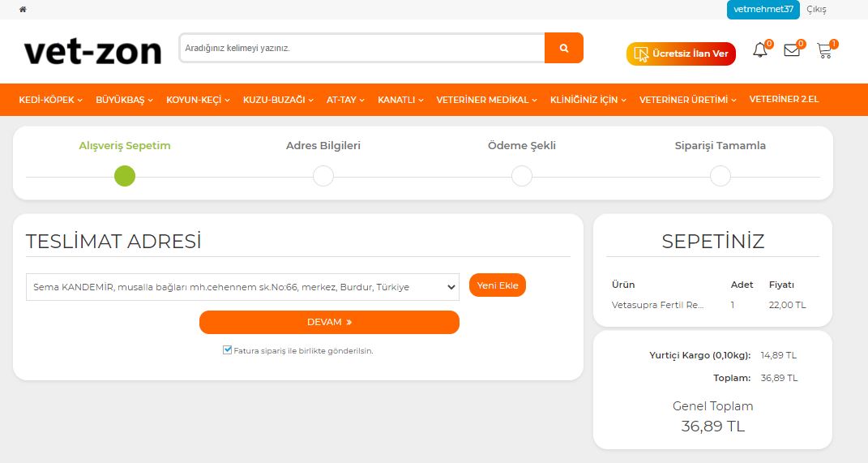
Task: Click the Ücretsiz İlan Ver button
Action: [681, 54]
